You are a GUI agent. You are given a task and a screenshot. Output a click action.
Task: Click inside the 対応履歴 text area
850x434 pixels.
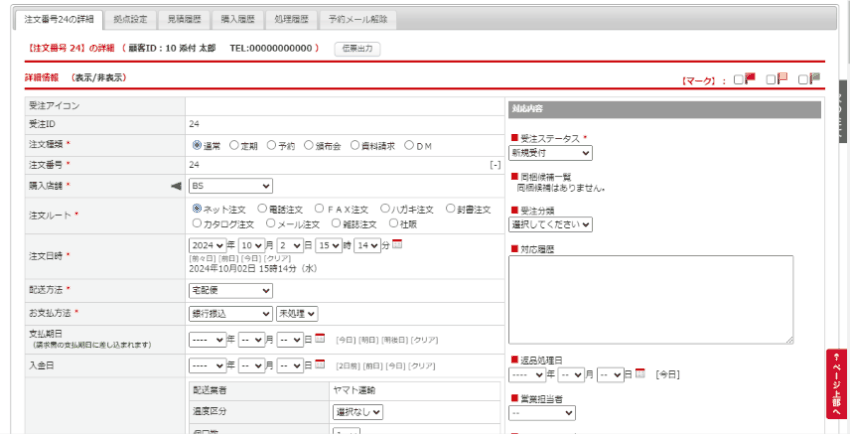(x=651, y=299)
